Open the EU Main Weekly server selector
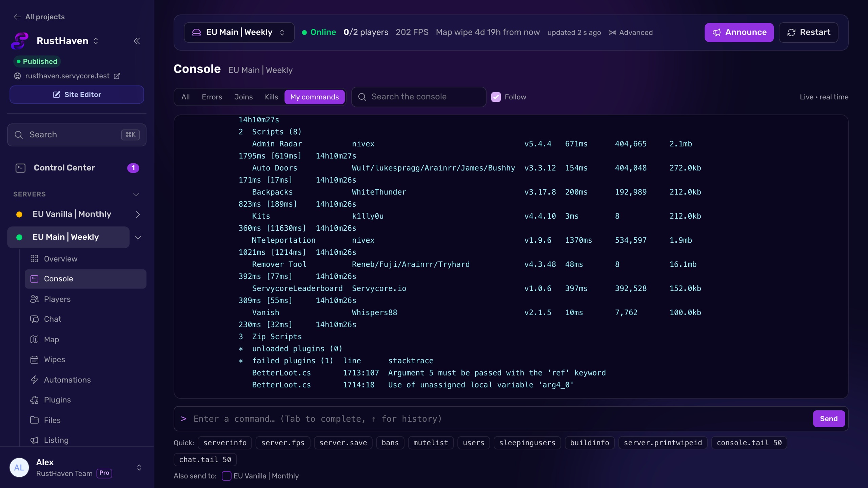The image size is (868, 488). (x=239, y=33)
